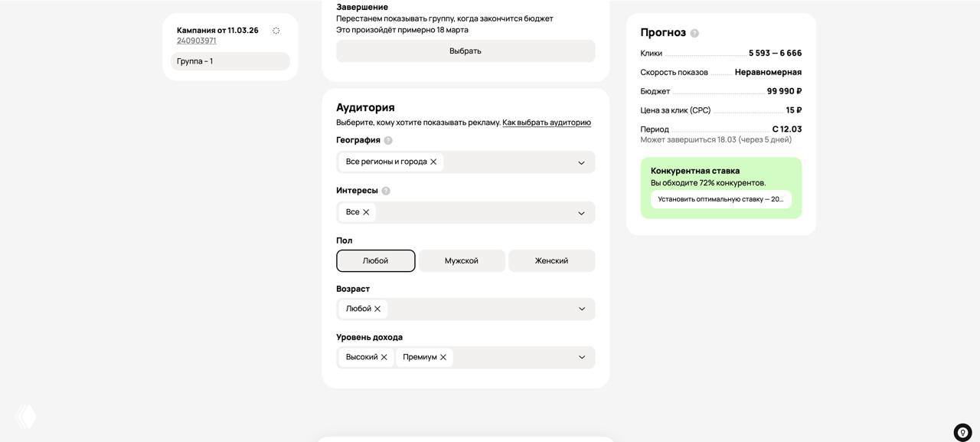Click the spinner icon beside Кампания от 11.03.26

(276, 30)
